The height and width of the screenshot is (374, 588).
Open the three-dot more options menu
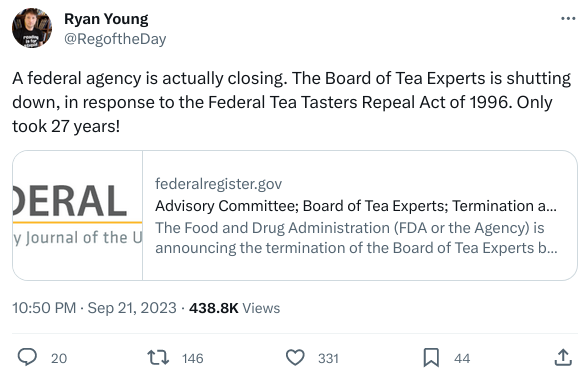(x=568, y=18)
